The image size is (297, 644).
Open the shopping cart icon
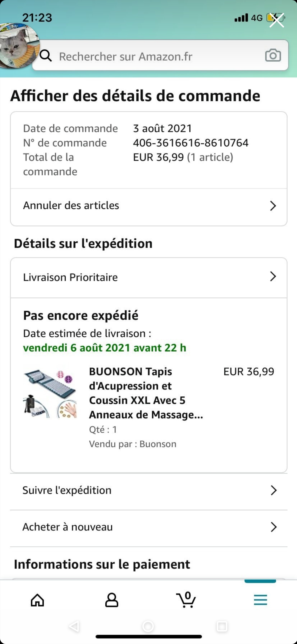186,600
